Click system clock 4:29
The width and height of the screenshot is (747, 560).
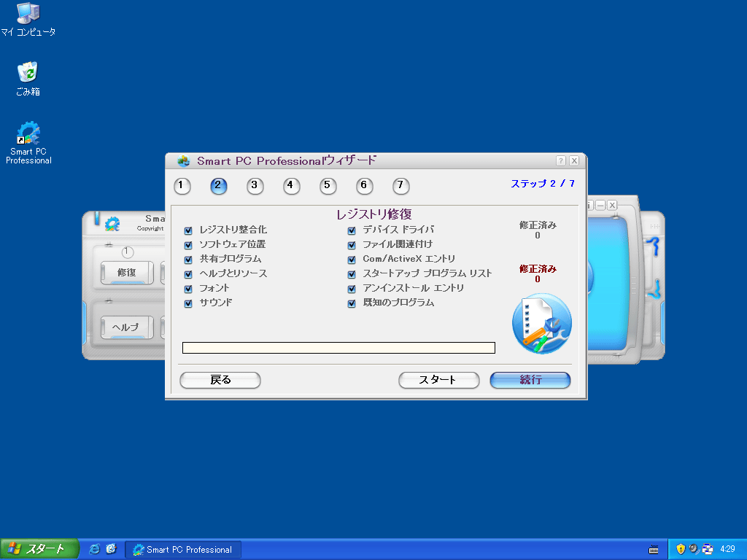click(x=727, y=549)
